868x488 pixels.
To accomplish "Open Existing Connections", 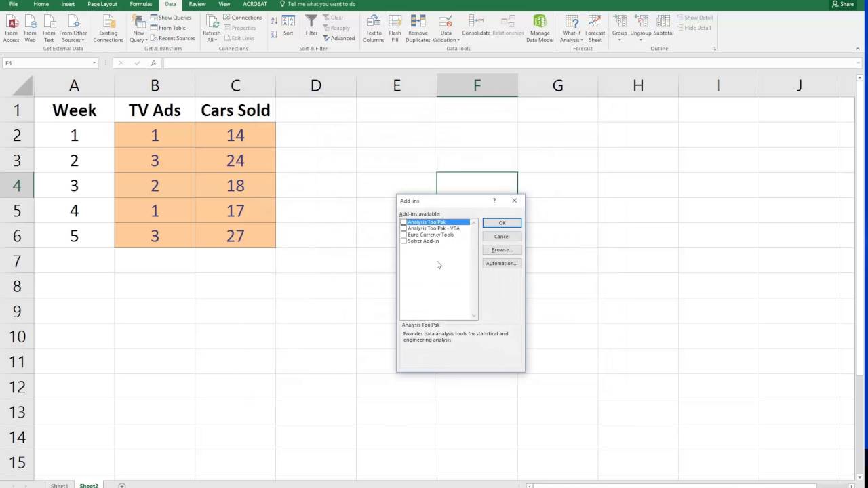I will coord(108,28).
